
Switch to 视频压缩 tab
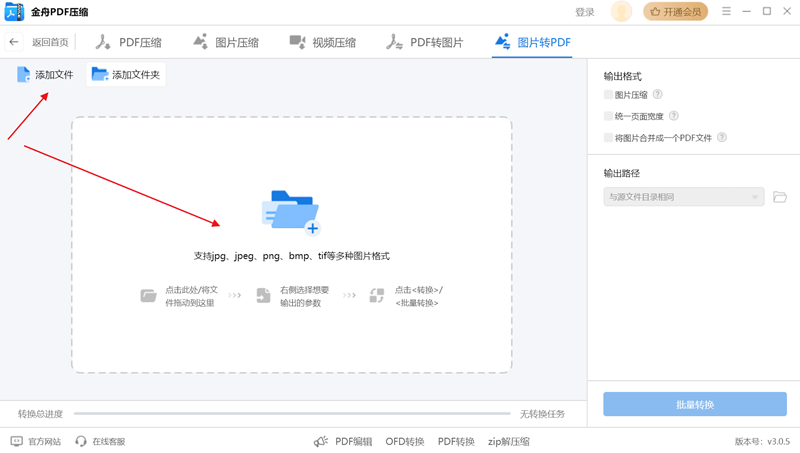[x=322, y=42]
